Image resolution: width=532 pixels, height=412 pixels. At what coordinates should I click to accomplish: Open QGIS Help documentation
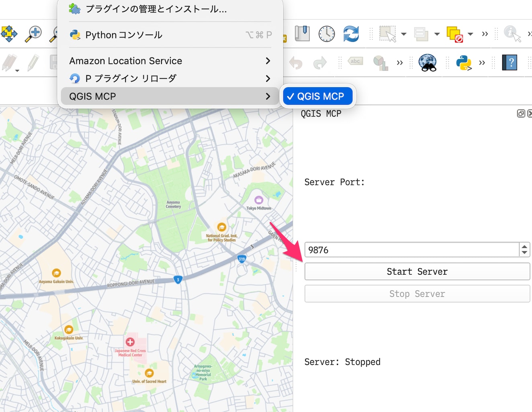tap(509, 63)
